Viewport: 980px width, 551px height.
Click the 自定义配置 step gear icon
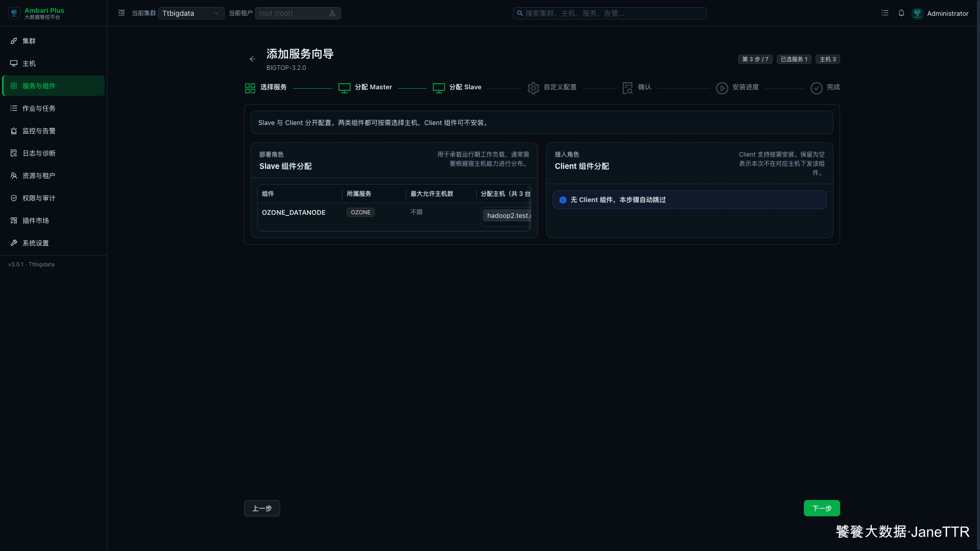(x=533, y=88)
